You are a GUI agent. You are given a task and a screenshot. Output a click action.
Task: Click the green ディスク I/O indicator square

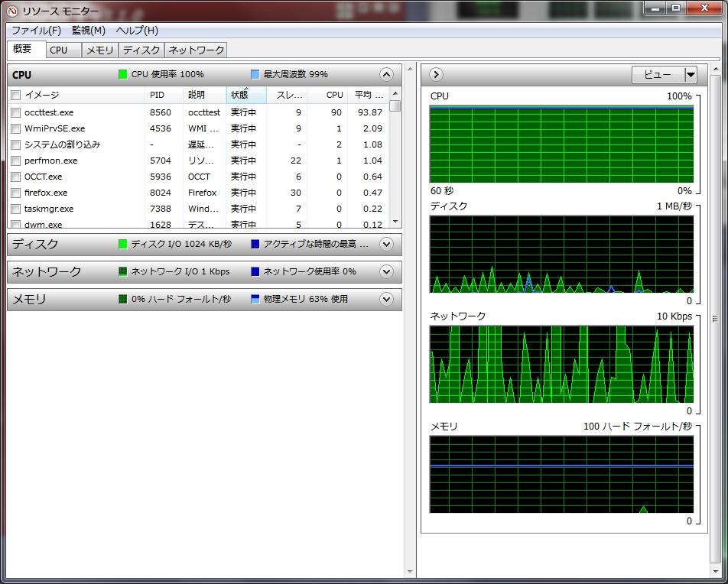122,244
